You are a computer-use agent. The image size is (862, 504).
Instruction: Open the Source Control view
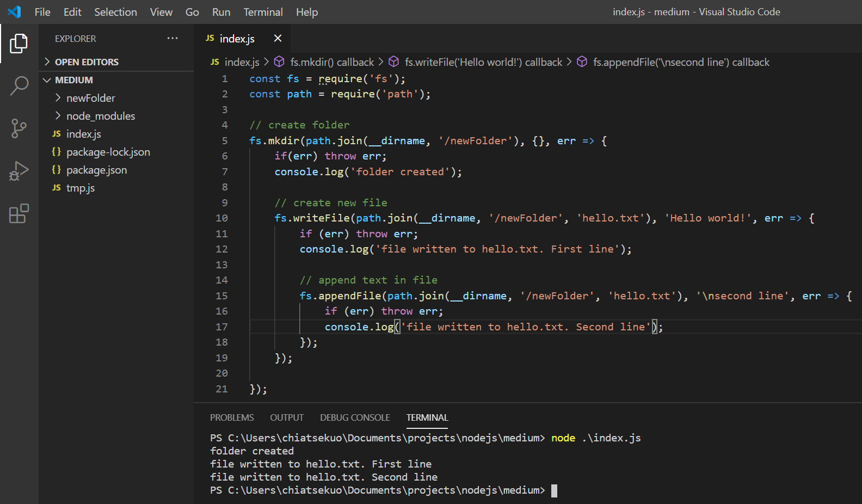pos(19,128)
